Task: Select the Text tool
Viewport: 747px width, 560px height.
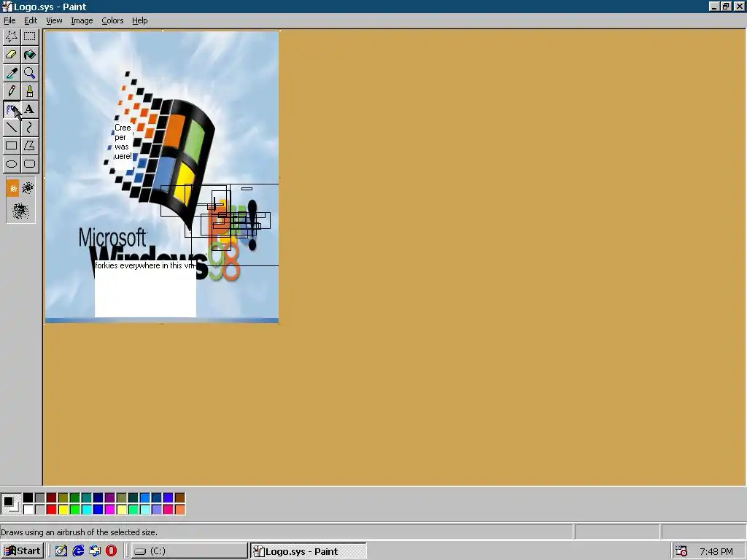Action: pos(29,109)
